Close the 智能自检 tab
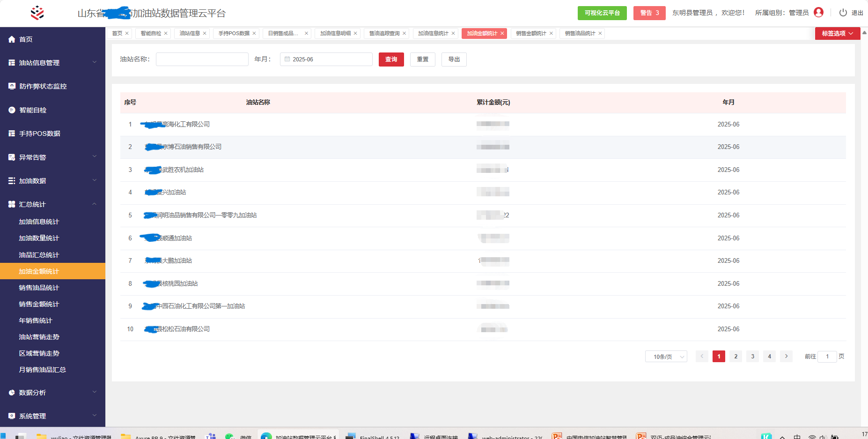This screenshot has width=868, height=439. pos(166,33)
